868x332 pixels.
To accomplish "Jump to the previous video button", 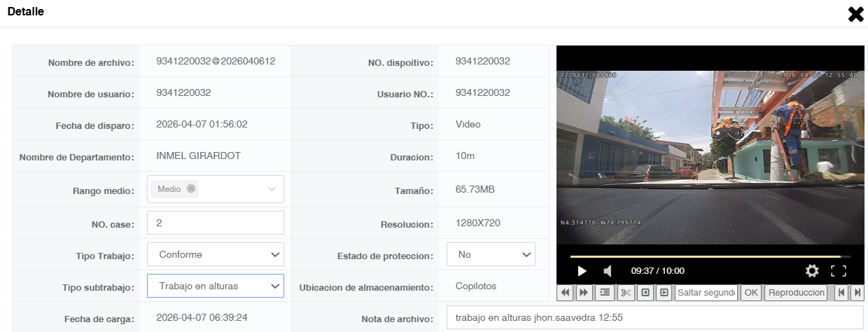I will pos(842,292).
